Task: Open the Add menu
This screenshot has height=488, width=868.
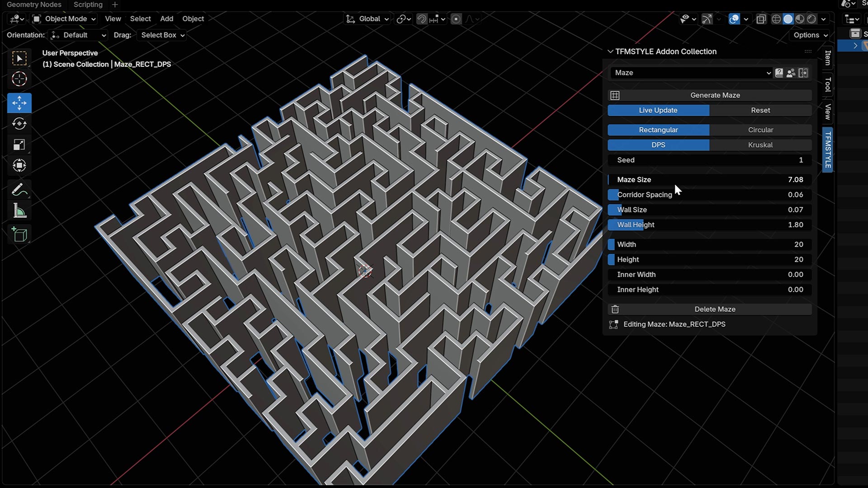Action: (166, 19)
